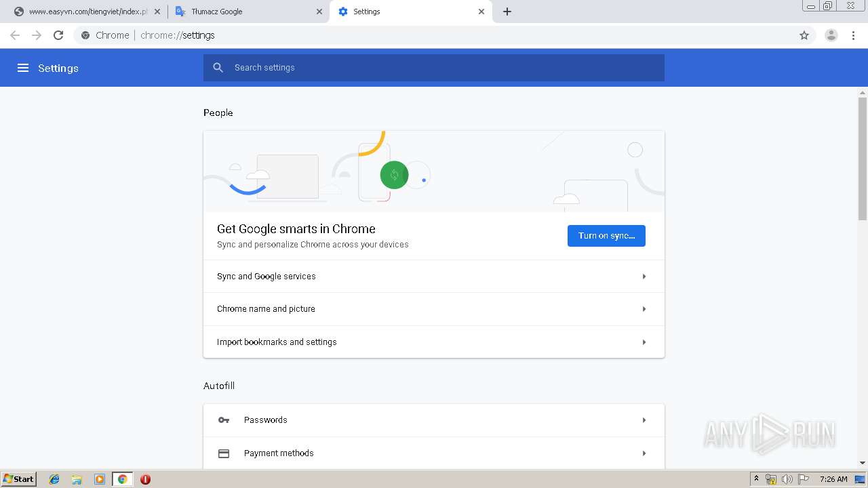Go back with the browser back arrow

(x=15, y=35)
